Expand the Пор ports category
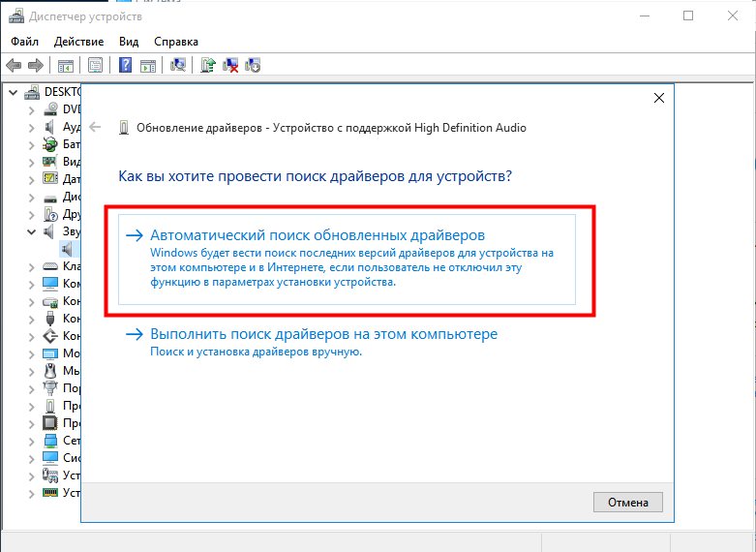This screenshot has width=756, height=552. tap(32, 388)
